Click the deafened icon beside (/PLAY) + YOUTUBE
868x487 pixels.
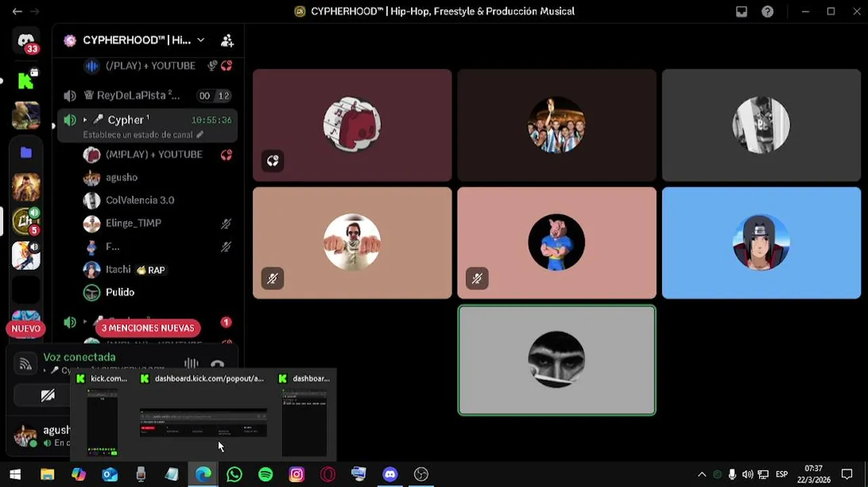tap(226, 66)
